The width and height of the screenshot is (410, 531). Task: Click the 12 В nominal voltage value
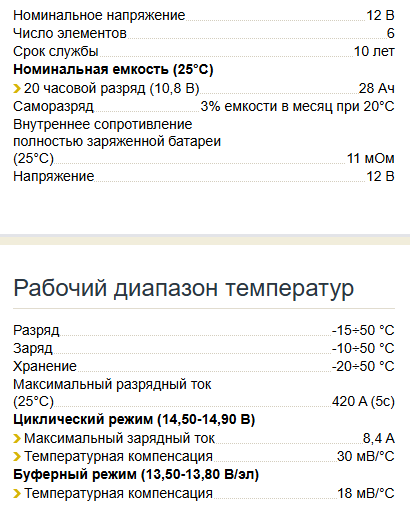[x=381, y=15]
